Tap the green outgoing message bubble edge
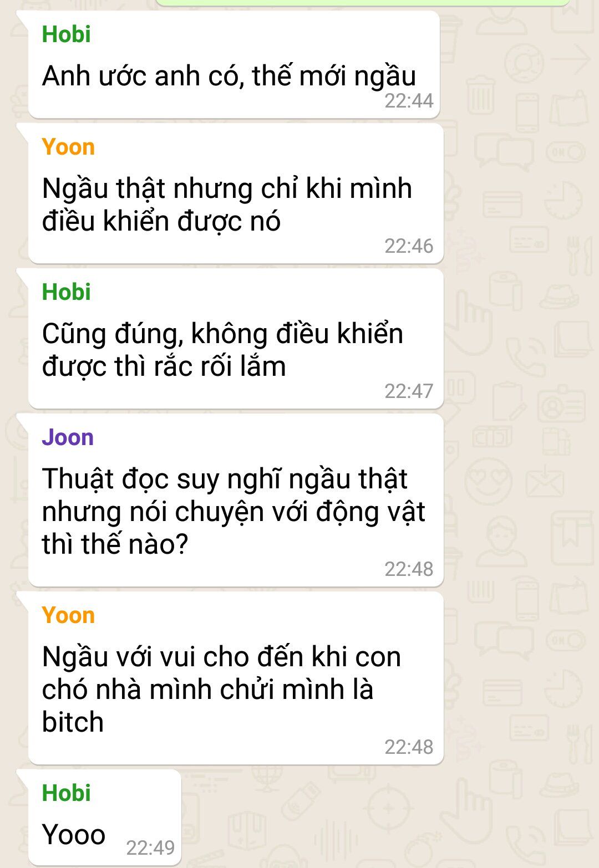 point(362,3)
